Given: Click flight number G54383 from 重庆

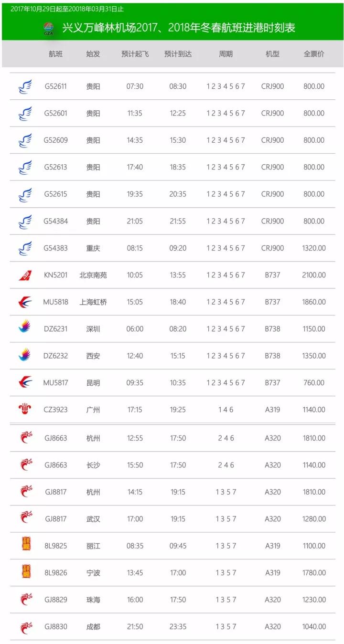Looking at the screenshot, I should point(55,248).
